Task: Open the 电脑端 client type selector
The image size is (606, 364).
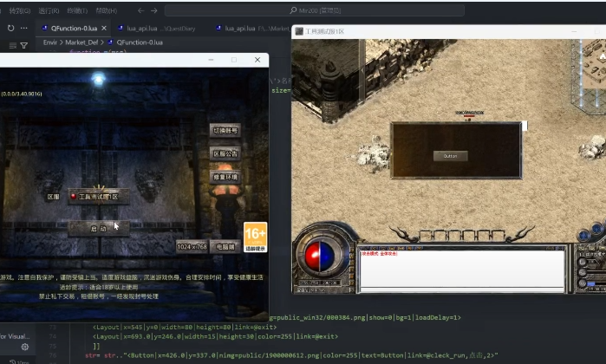Action: click(225, 247)
